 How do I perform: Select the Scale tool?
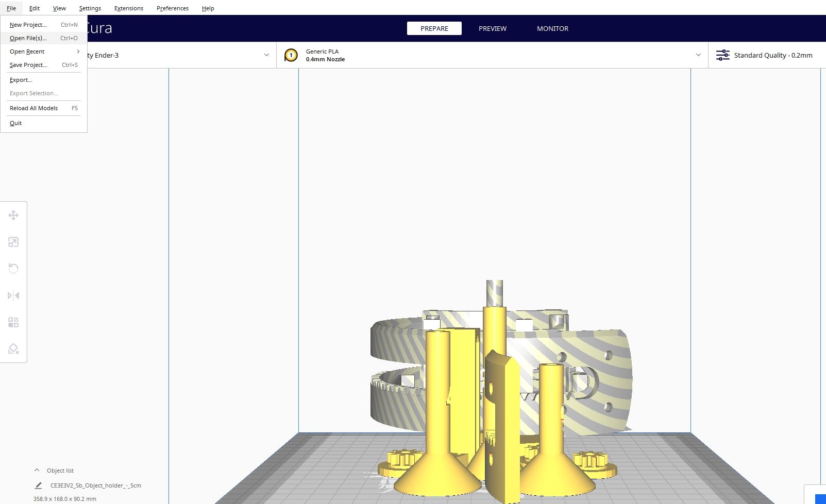coord(13,242)
